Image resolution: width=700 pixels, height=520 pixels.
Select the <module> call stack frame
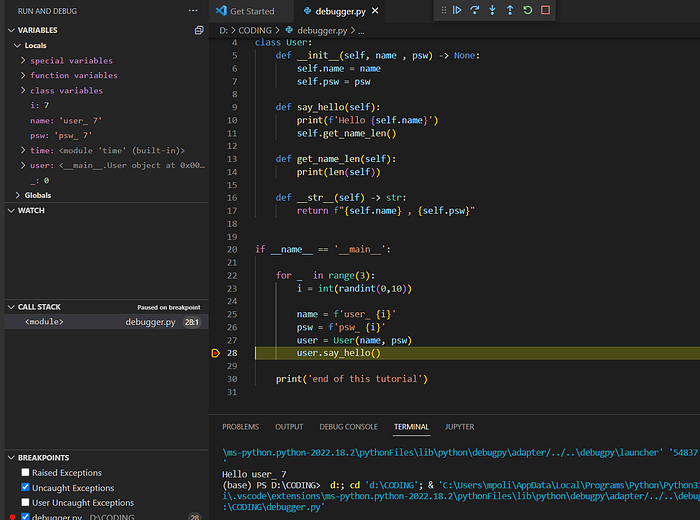[x=106, y=322]
